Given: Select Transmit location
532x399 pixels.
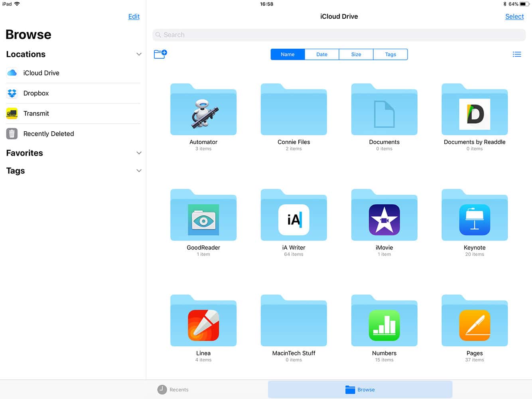Looking at the screenshot, I should (x=73, y=114).
